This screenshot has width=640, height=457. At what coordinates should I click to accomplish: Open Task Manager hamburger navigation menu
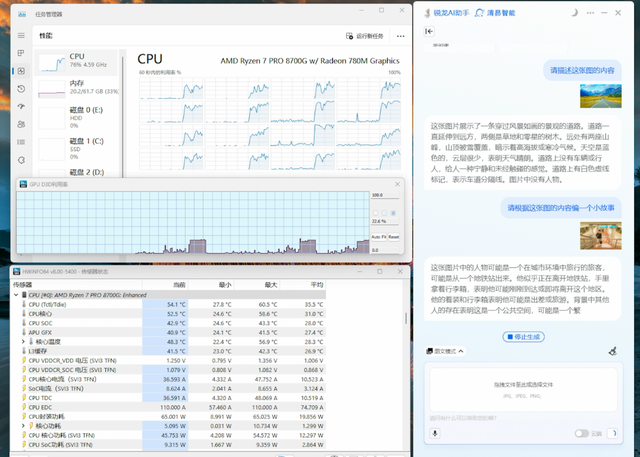click(21, 35)
